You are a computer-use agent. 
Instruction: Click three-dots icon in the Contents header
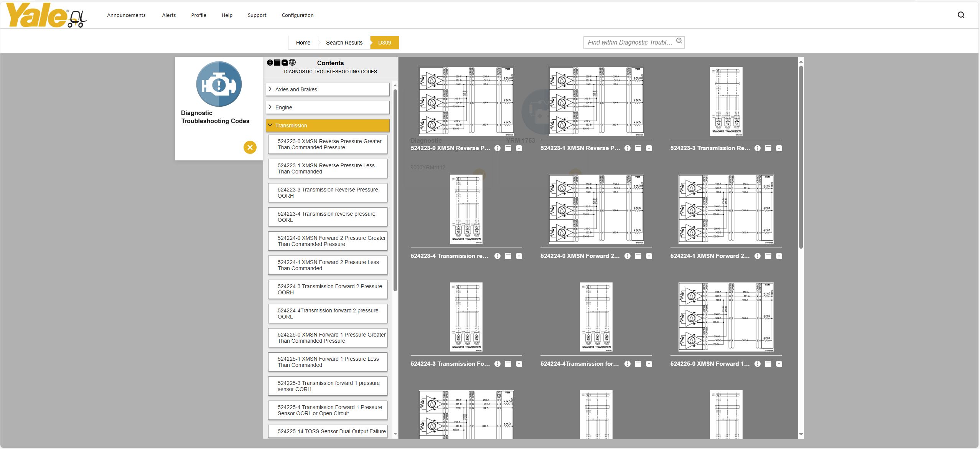coord(270,63)
